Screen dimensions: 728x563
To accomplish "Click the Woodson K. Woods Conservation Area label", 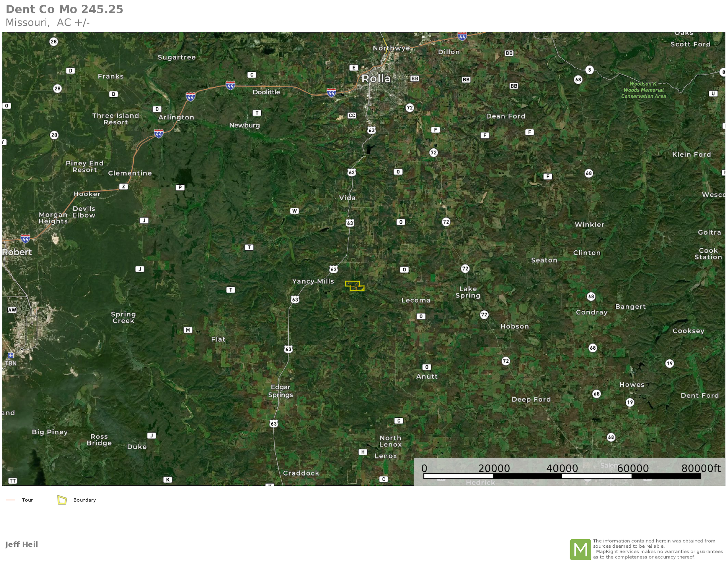I will [643, 90].
